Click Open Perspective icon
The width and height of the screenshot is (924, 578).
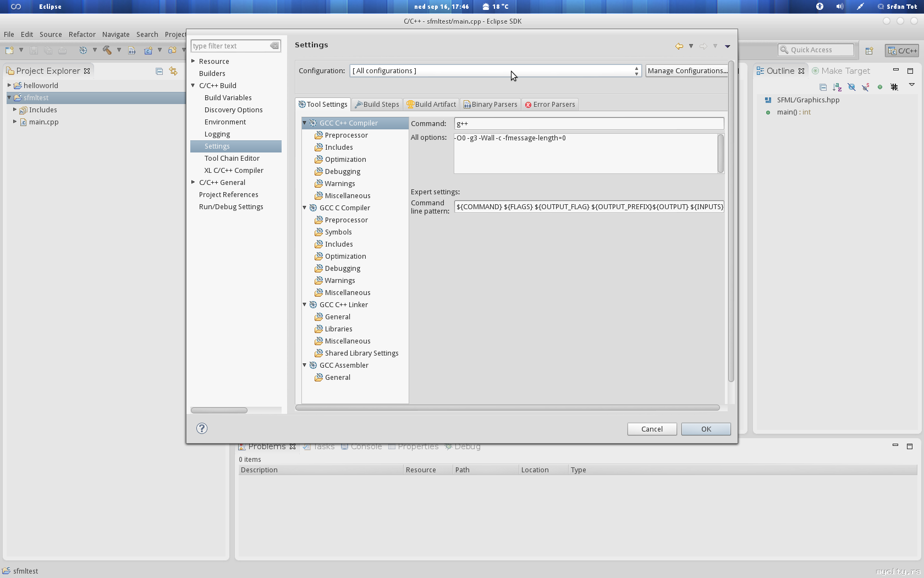pos(869,51)
